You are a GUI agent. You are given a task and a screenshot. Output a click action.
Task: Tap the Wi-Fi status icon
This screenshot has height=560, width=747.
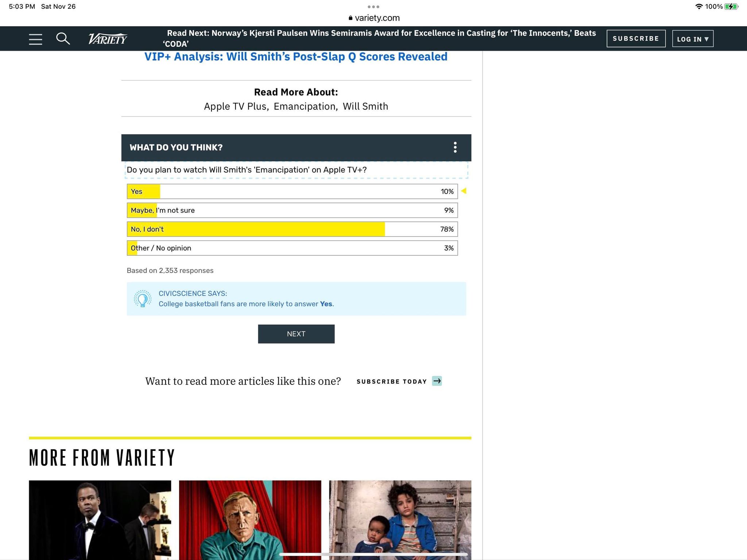pyautogui.click(x=699, y=7)
